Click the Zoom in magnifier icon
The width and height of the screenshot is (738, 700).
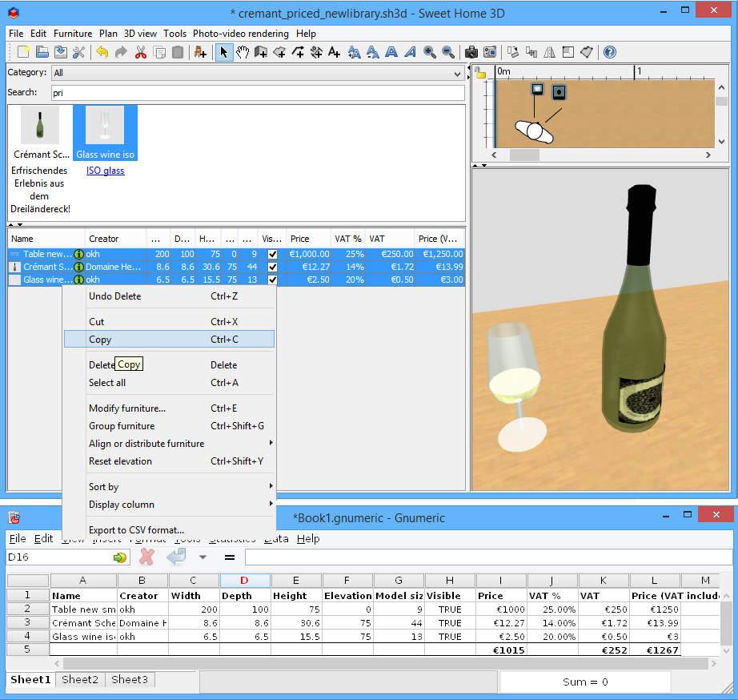coord(429,52)
